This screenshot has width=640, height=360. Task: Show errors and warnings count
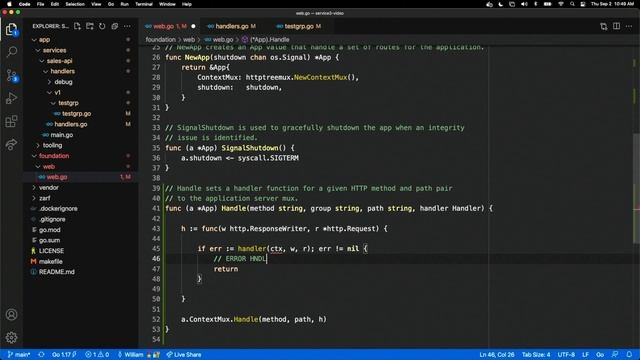pos(97,355)
